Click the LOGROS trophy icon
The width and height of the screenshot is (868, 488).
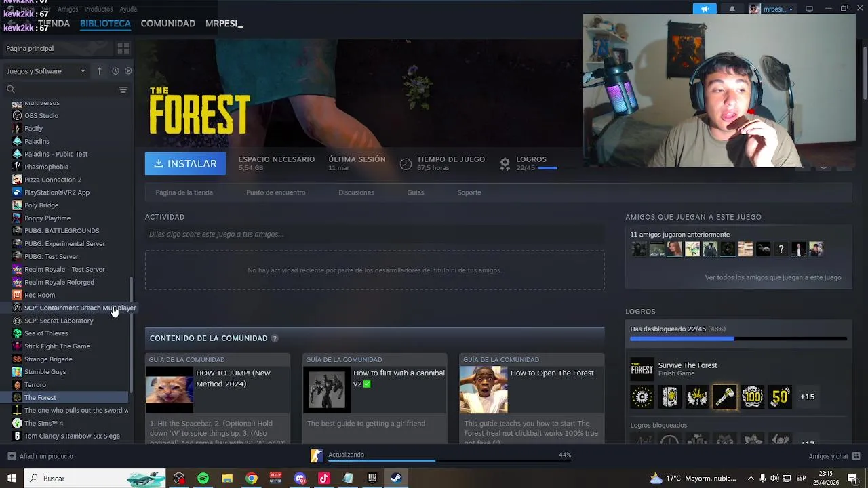pyautogui.click(x=505, y=163)
